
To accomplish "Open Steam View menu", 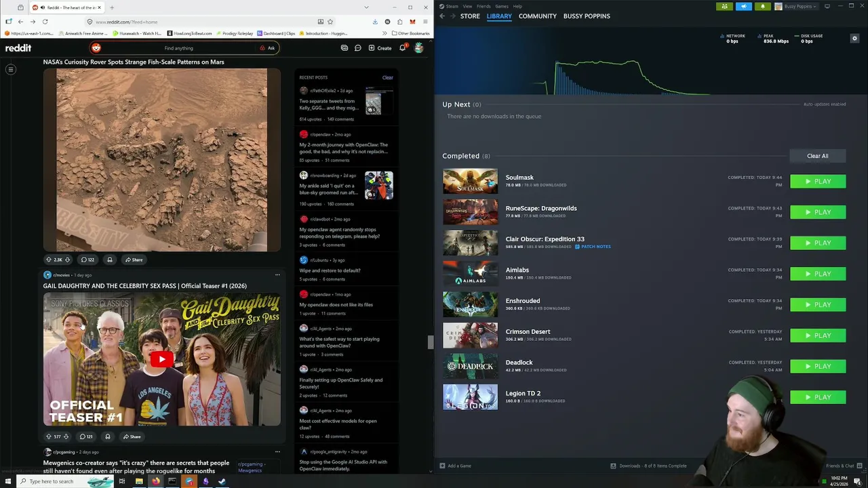I will (x=467, y=6).
